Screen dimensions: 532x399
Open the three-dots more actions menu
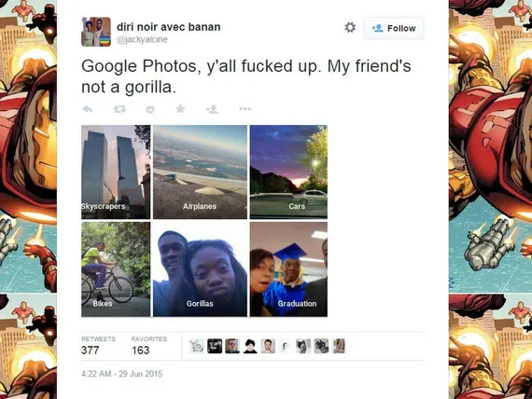coord(245,109)
